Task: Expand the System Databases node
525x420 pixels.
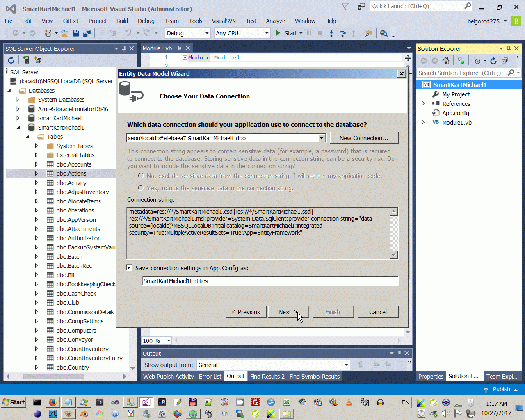Action: (18, 100)
